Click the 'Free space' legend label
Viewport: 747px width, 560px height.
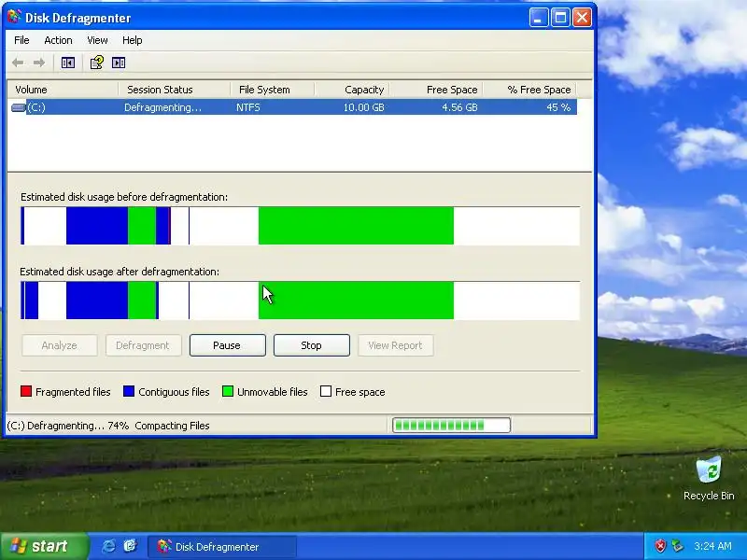click(x=360, y=392)
